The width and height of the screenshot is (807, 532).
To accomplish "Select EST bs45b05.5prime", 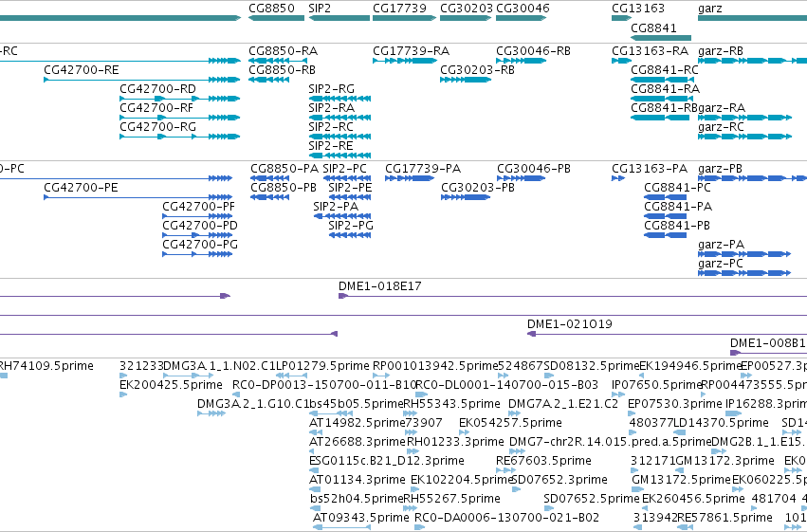I will point(331,414).
